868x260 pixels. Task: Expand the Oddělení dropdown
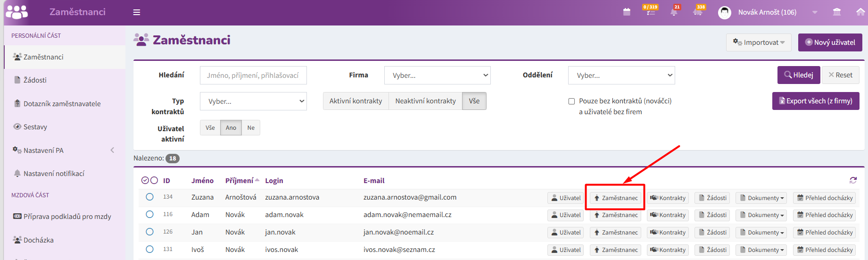pos(621,75)
